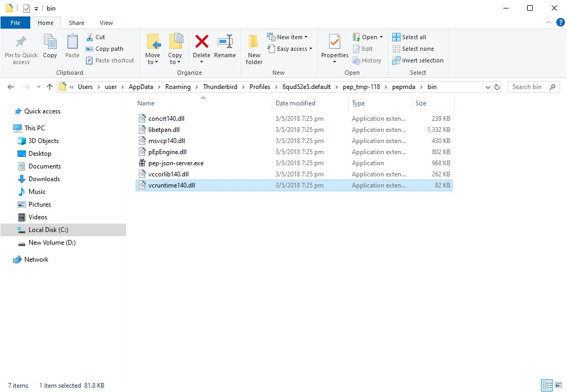567x392 pixels.
Task: Open the pep-json-server.exe file
Action: pyautogui.click(x=176, y=163)
